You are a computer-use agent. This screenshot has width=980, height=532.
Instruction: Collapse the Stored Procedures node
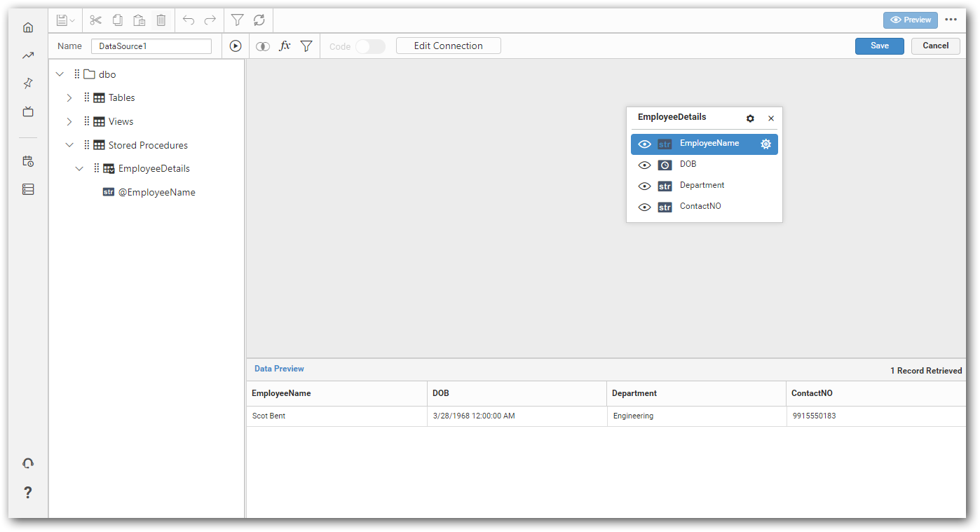pos(69,144)
